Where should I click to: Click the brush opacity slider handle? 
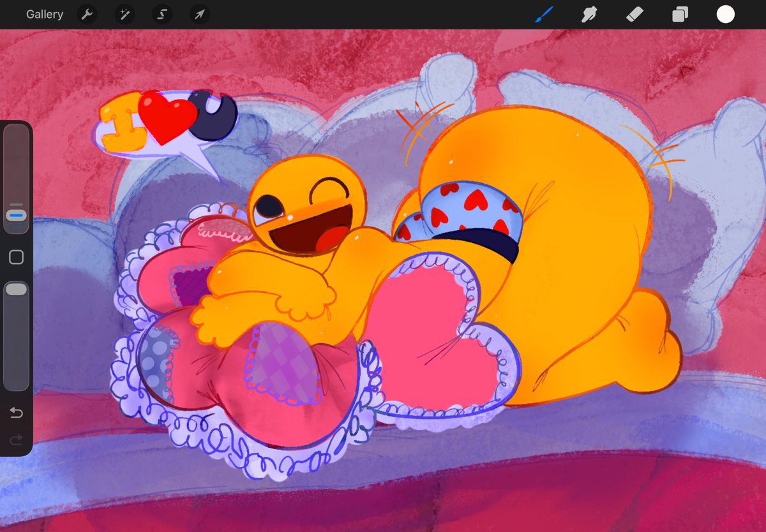[x=17, y=290]
